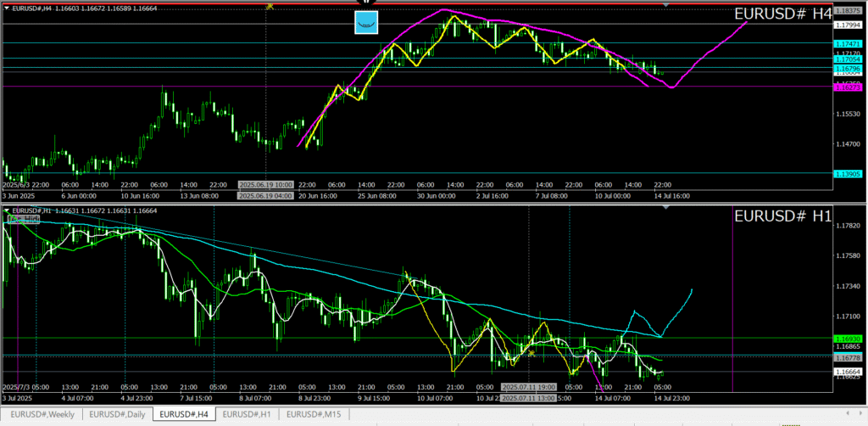Screen dimensions: 868x426
Task: Switch to the EURUSD#,Weekly tab
Action: click(42, 414)
